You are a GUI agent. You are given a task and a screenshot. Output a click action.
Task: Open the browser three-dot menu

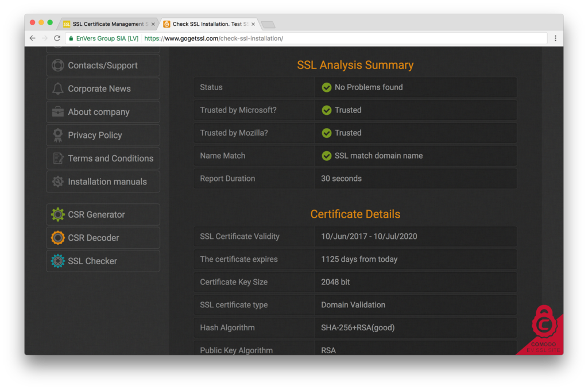[555, 38]
